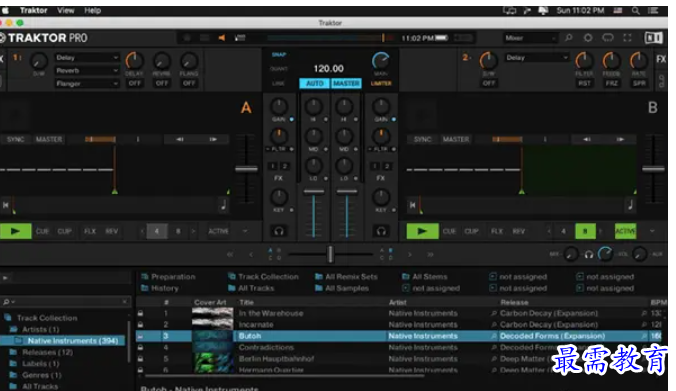Expand Deck A advanced panel arrow

click(245, 231)
